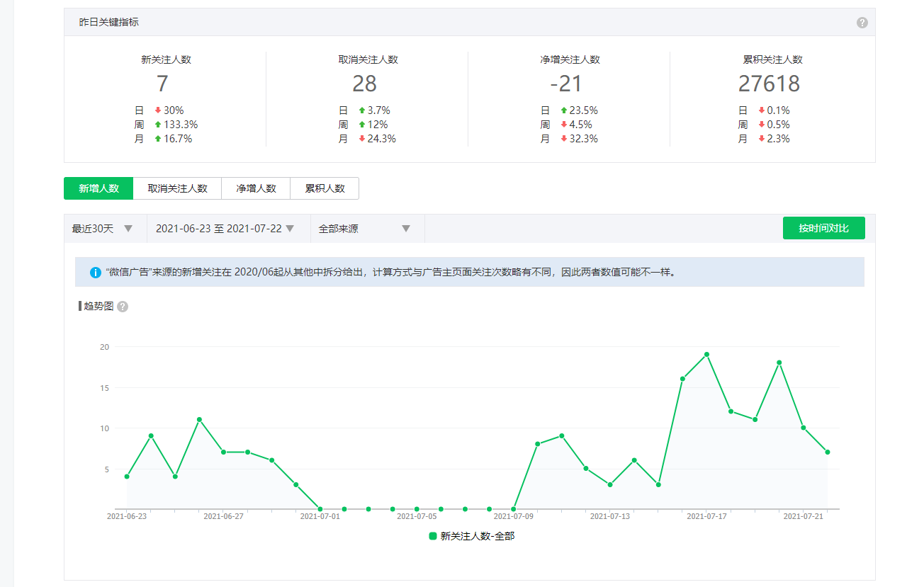Image resolution: width=924 pixels, height=587 pixels.
Task: Click the 按时间对比 button
Action: point(823,228)
